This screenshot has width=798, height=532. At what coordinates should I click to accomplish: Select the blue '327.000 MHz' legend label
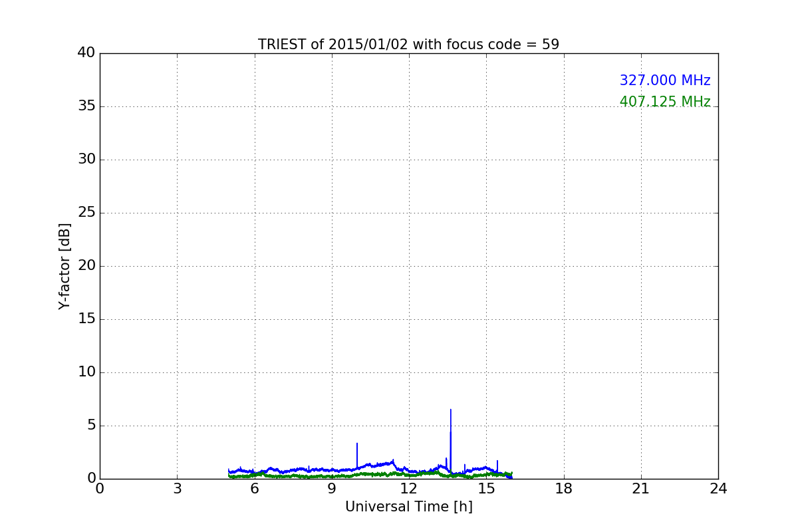pyautogui.click(x=665, y=80)
